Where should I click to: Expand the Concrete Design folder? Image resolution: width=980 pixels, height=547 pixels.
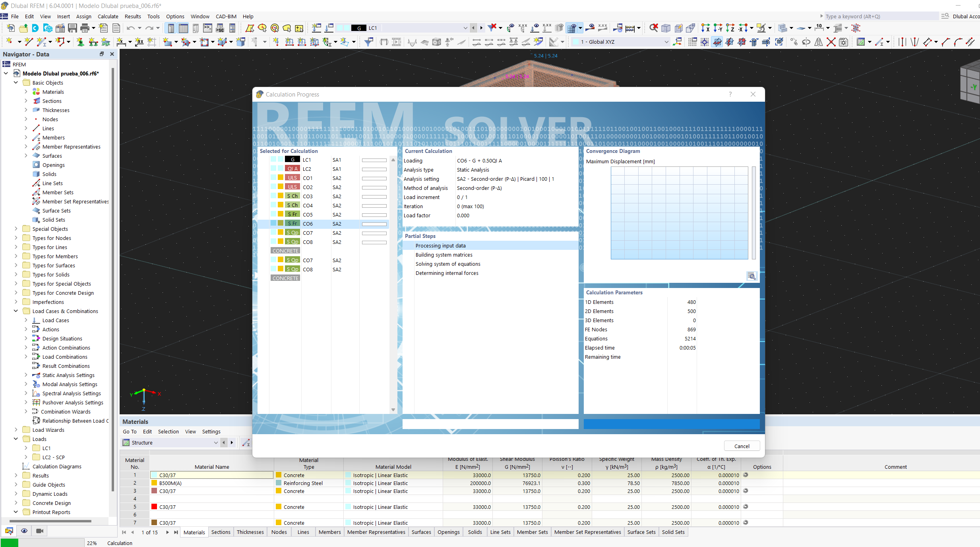click(x=16, y=503)
